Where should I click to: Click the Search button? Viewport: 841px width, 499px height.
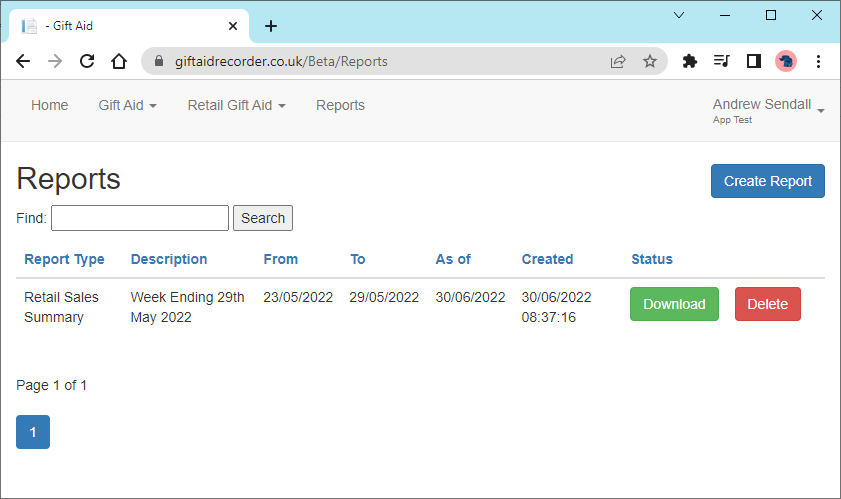coord(263,218)
